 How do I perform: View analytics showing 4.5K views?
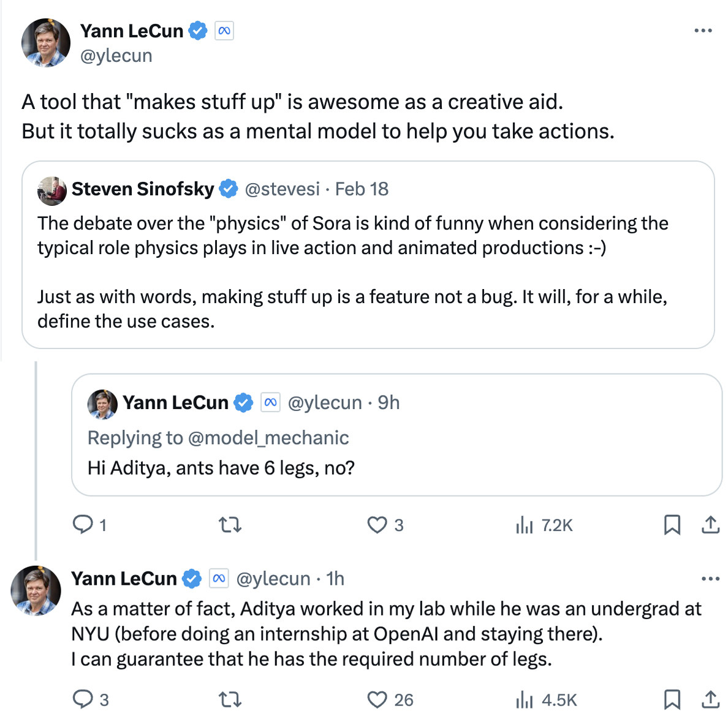pyautogui.click(x=546, y=700)
